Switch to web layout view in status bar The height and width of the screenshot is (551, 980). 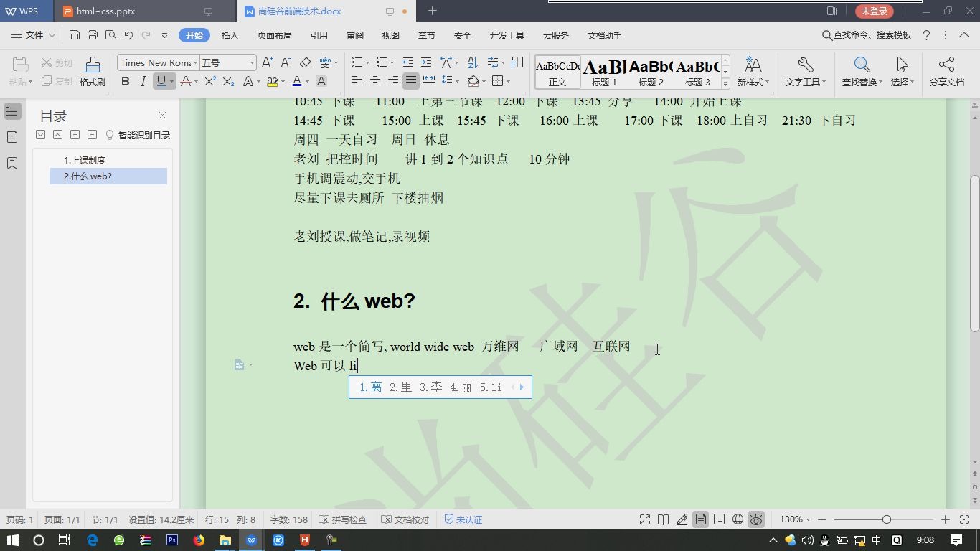(x=738, y=519)
